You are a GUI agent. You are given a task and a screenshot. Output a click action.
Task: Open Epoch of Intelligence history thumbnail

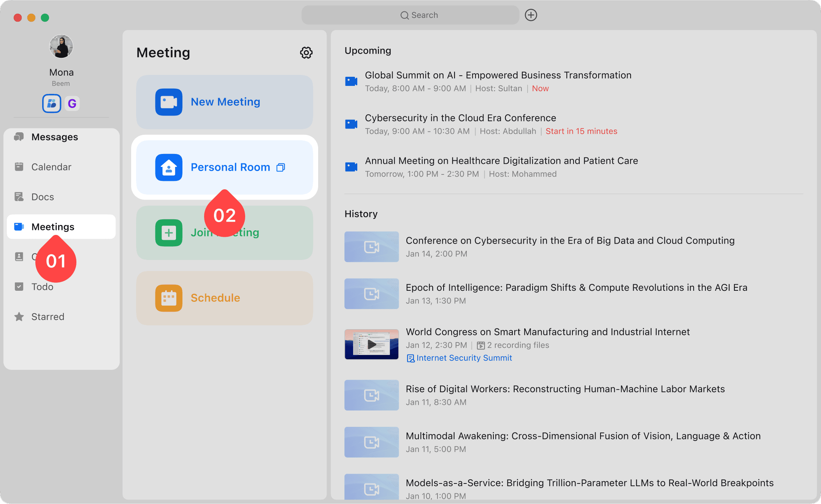[371, 294]
